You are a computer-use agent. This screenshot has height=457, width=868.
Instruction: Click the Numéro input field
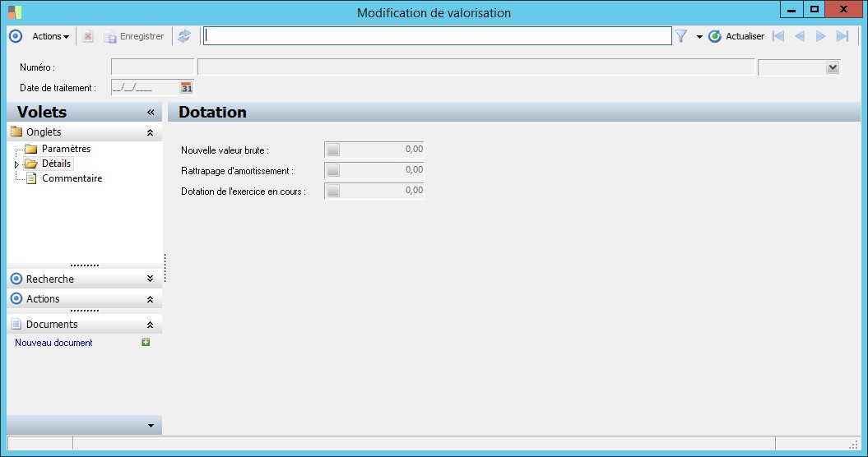pos(152,67)
